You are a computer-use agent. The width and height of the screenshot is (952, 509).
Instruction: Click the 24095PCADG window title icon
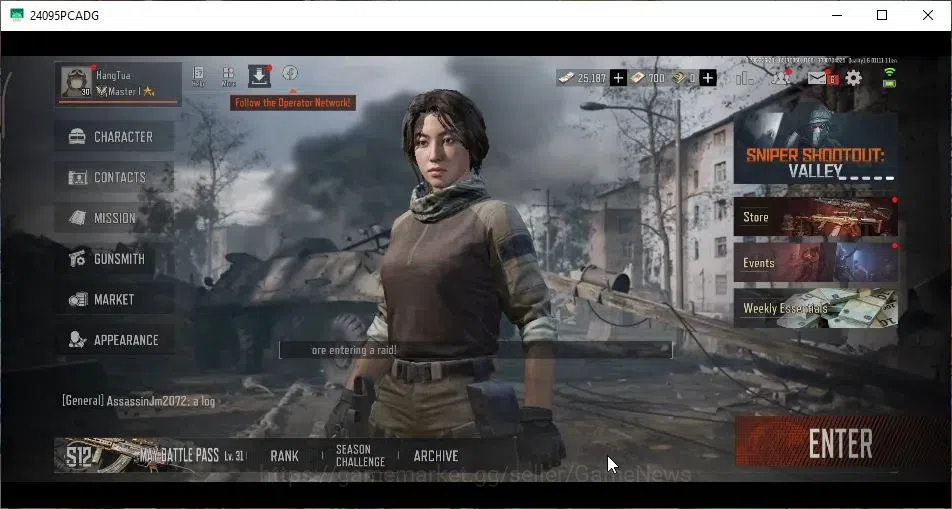pos(17,15)
